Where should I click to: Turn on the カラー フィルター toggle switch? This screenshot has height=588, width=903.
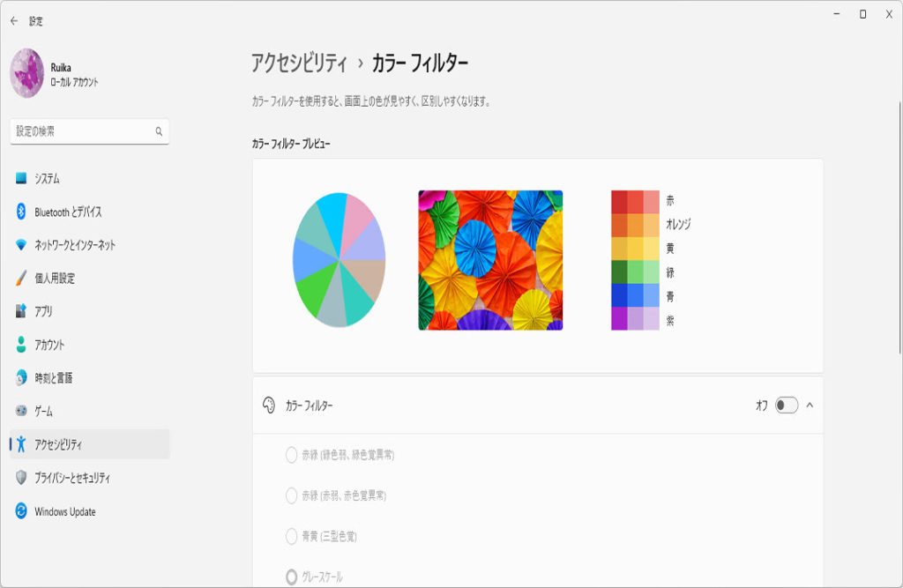786,406
